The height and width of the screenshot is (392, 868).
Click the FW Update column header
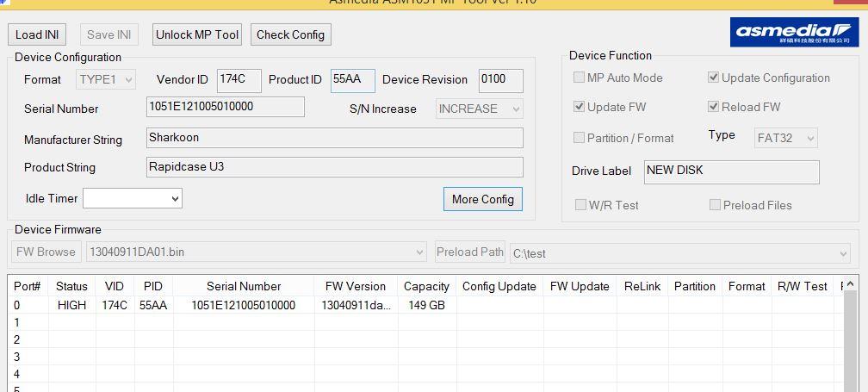pos(580,286)
